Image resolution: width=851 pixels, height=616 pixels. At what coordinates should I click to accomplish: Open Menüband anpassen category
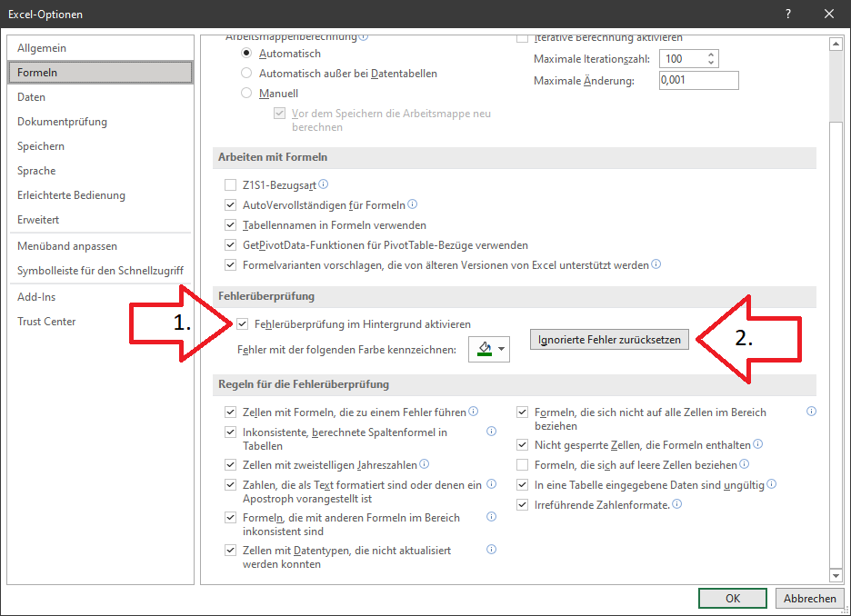pos(100,246)
